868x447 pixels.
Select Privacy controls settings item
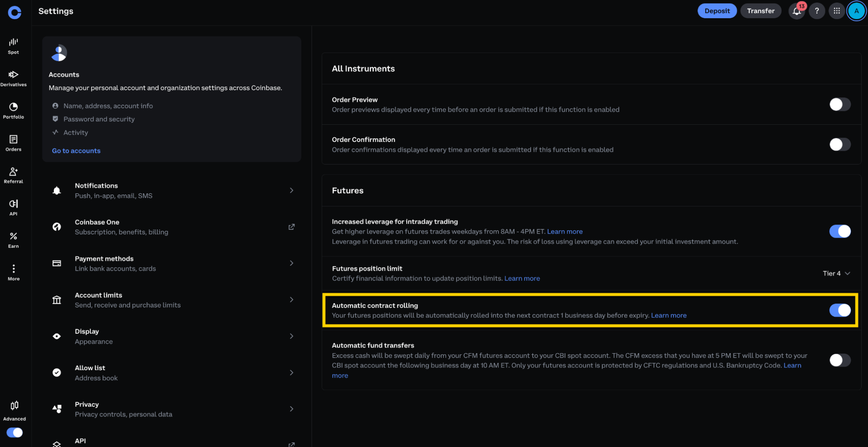(172, 409)
